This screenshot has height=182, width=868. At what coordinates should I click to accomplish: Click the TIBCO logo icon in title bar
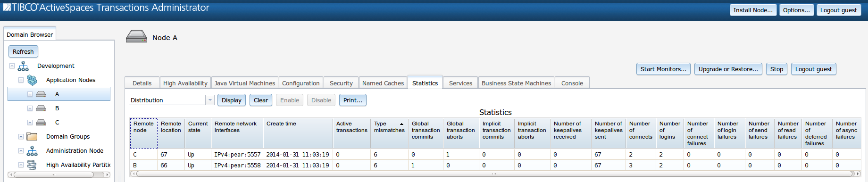click(7, 7)
